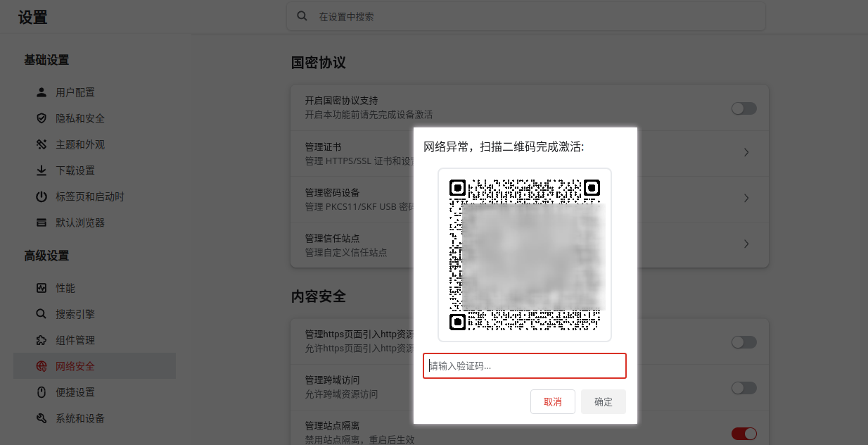
Task: Click the 下载设置 download icon
Action: 42,170
